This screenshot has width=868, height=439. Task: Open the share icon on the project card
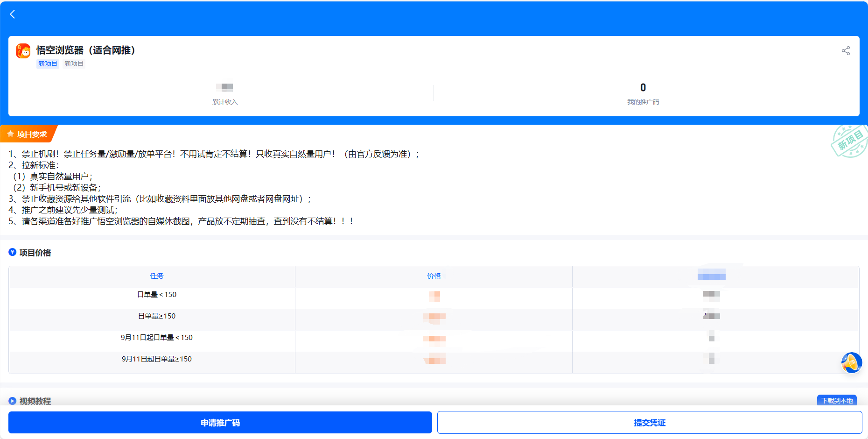coord(846,50)
